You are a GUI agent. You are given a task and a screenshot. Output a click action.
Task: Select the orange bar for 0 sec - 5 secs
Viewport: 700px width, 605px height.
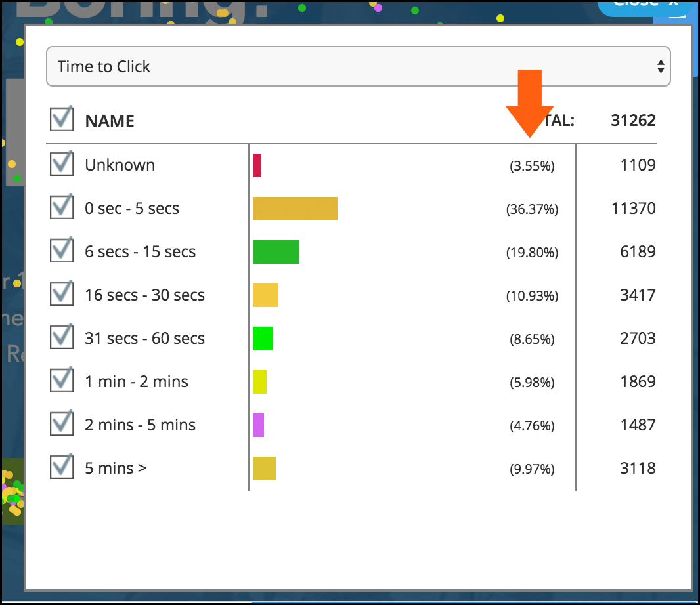click(x=295, y=209)
